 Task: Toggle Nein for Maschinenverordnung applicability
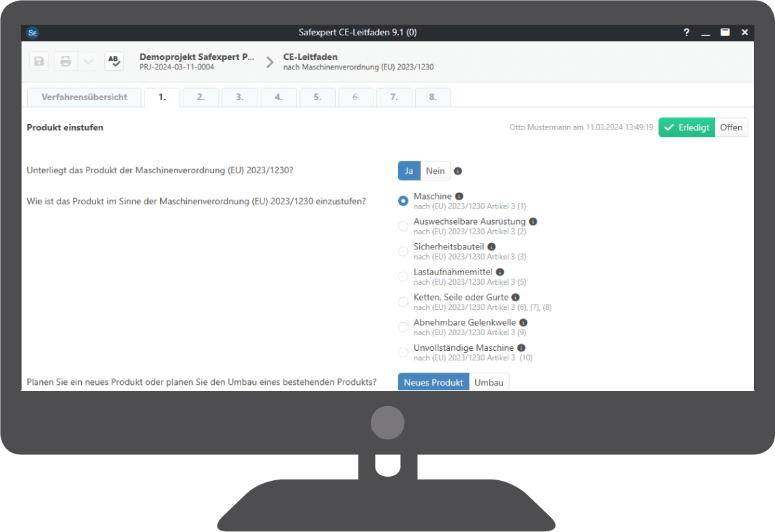click(435, 171)
